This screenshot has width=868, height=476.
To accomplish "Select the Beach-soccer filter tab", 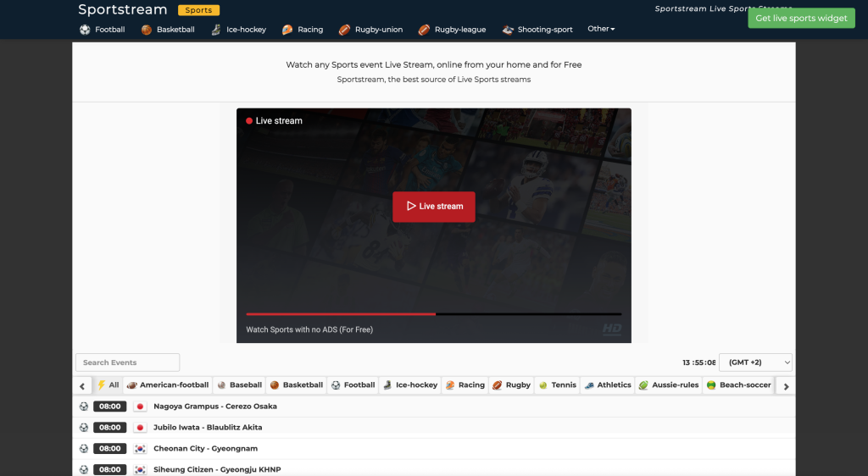I will click(738, 385).
